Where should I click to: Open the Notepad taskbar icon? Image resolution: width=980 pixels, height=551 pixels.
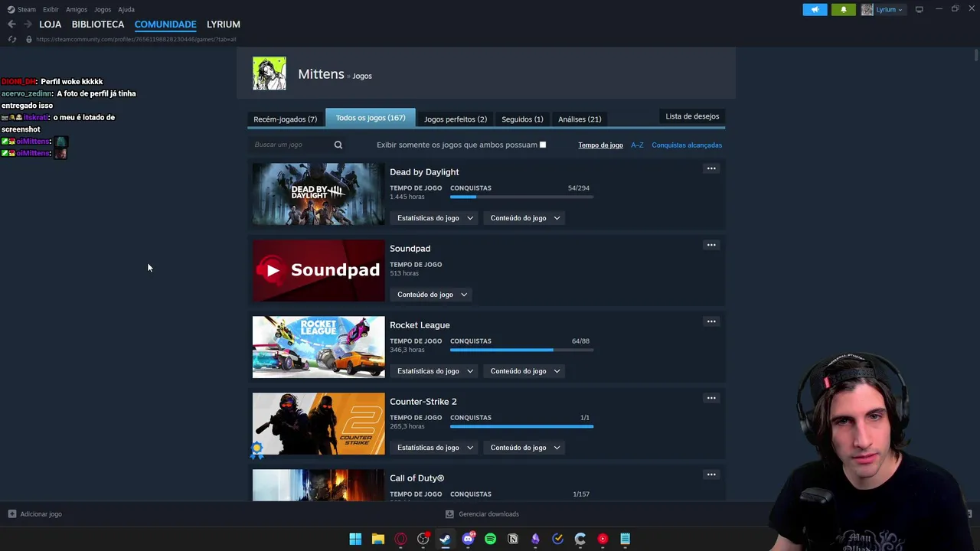tap(625, 539)
